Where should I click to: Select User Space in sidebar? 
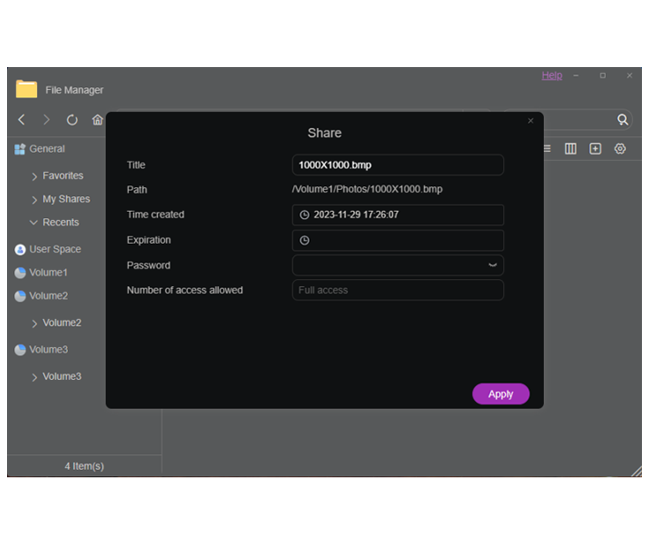54,249
